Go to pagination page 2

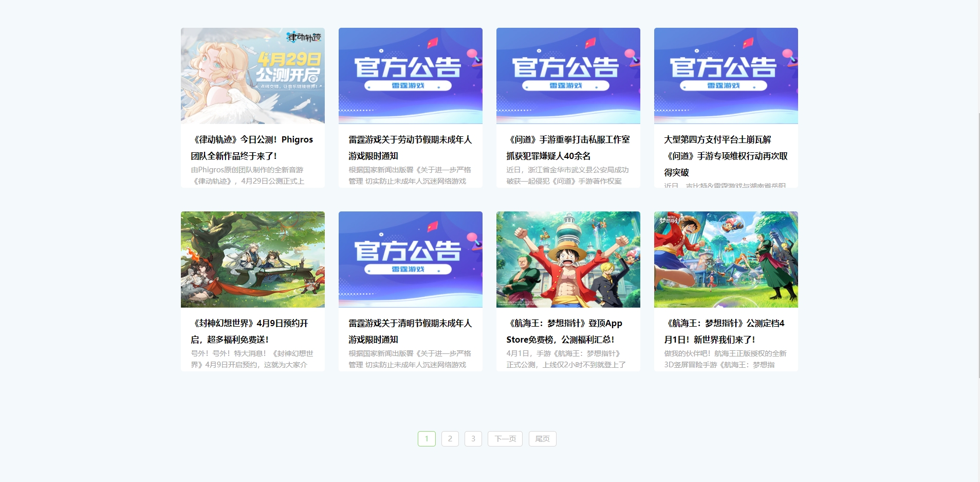[450, 439]
